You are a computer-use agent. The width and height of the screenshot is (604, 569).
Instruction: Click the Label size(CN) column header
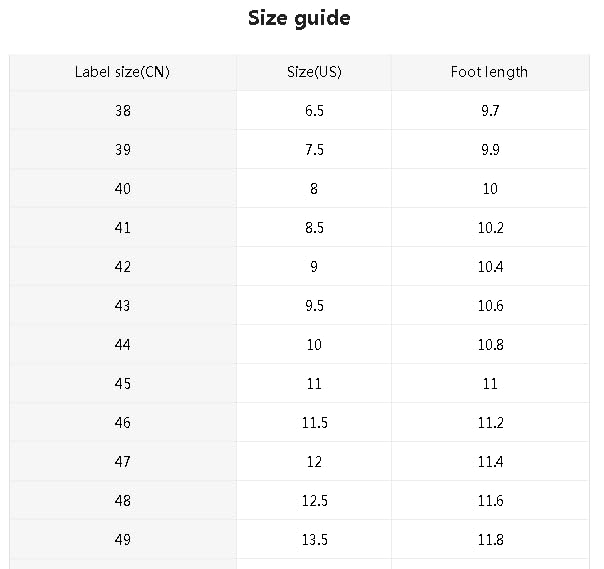click(x=122, y=72)
